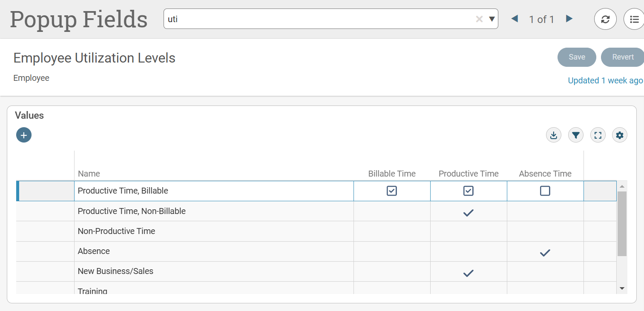
Task: Go to next record arrow
Action: coord(569,19)
